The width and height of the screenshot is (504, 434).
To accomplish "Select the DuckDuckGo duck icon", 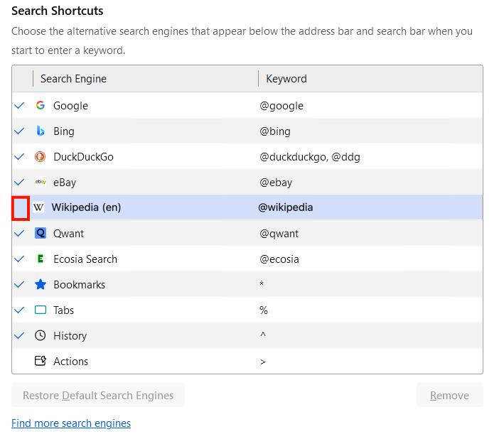I will click(x=41, y=157).
